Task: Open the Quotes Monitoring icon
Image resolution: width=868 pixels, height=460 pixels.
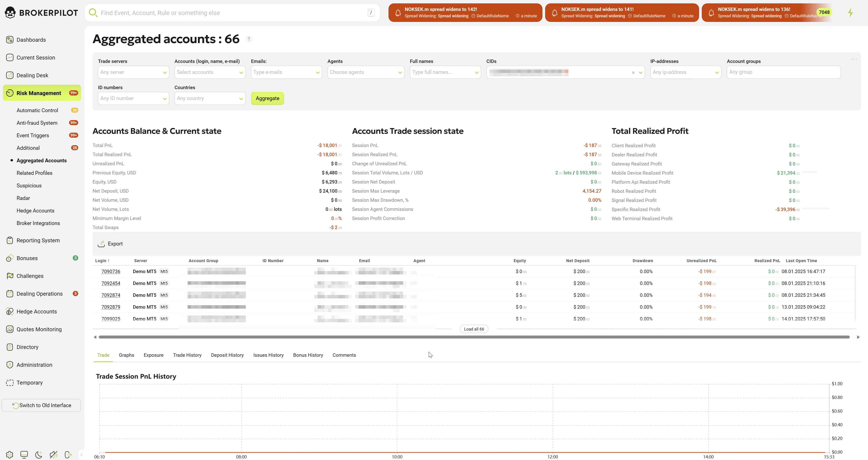Action: 10,329
